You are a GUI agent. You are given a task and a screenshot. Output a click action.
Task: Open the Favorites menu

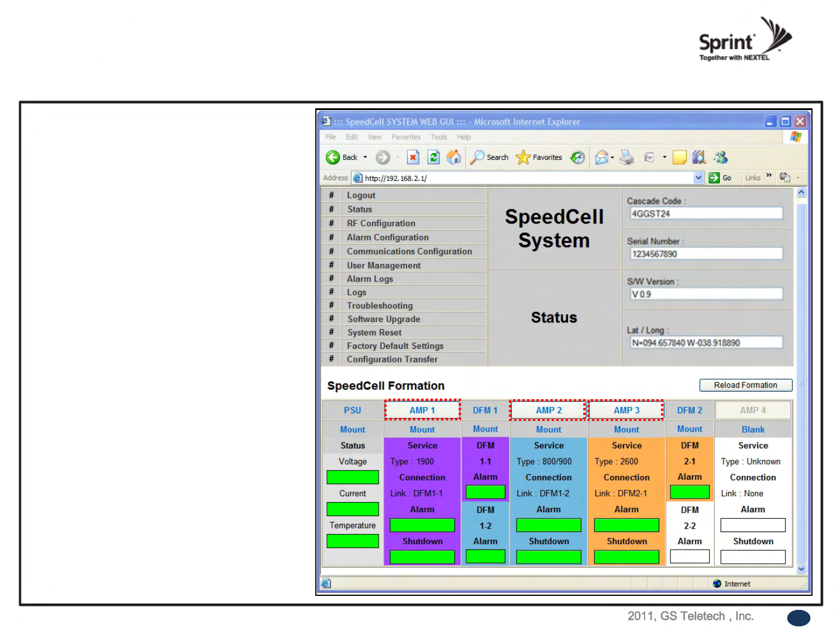406,137
